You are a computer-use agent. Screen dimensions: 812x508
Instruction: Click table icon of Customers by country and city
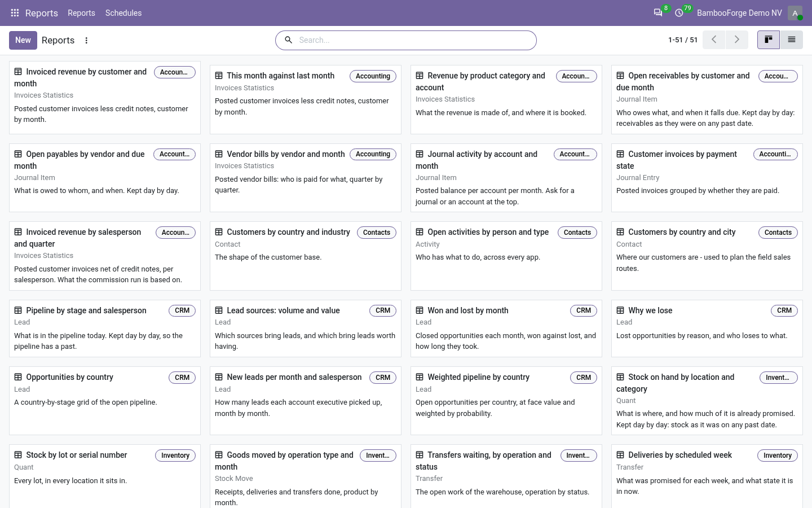[620, 232]
